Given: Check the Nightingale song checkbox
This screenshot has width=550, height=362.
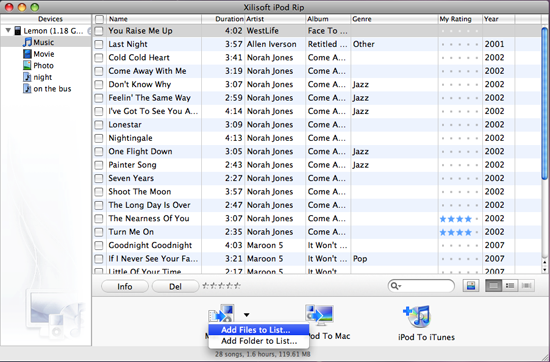Looking at the screenshot, I should [99, 138].
